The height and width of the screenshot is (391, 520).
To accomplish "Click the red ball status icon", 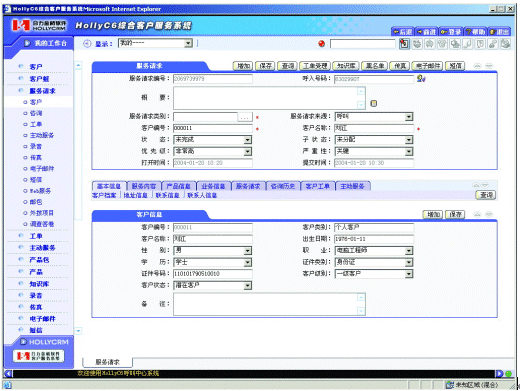I will coord(321,44).
